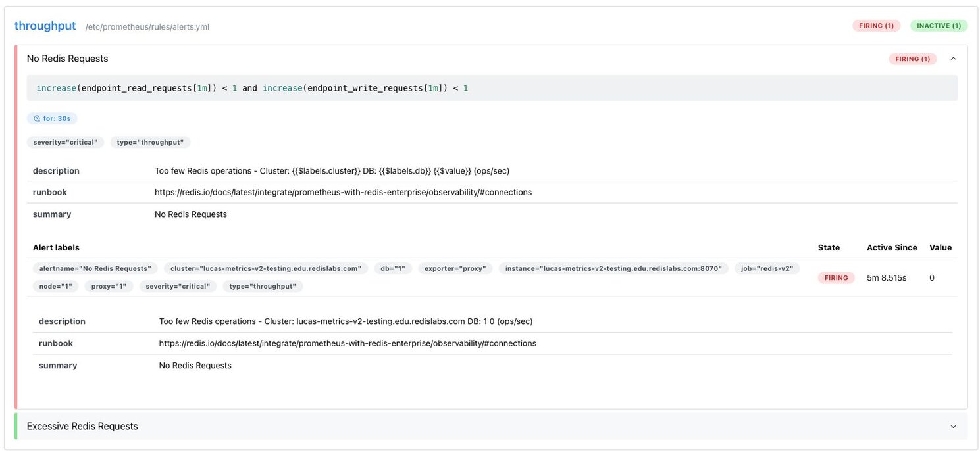980x451 pixels.
Task: Click the Excessive Redis Requests rule row
Action: (x=82, y=427)
